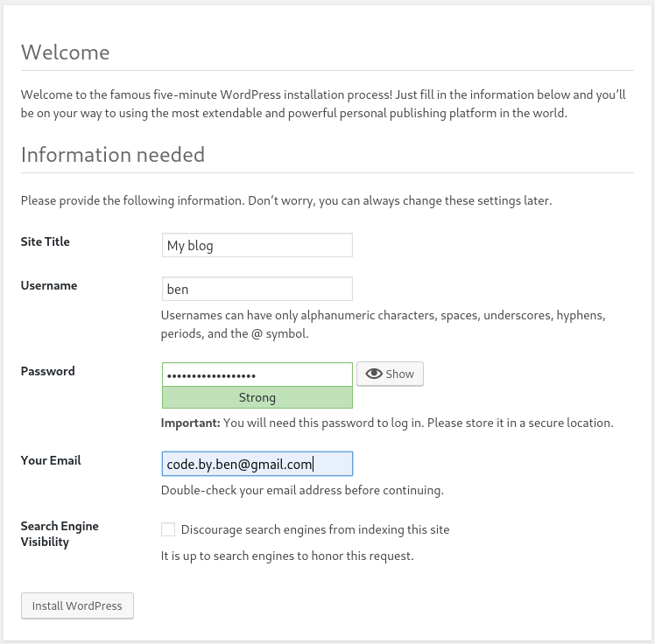Check Discourage search engines from indexing
655x644 pixels.
pyautogui.click(x=168, y=529)
